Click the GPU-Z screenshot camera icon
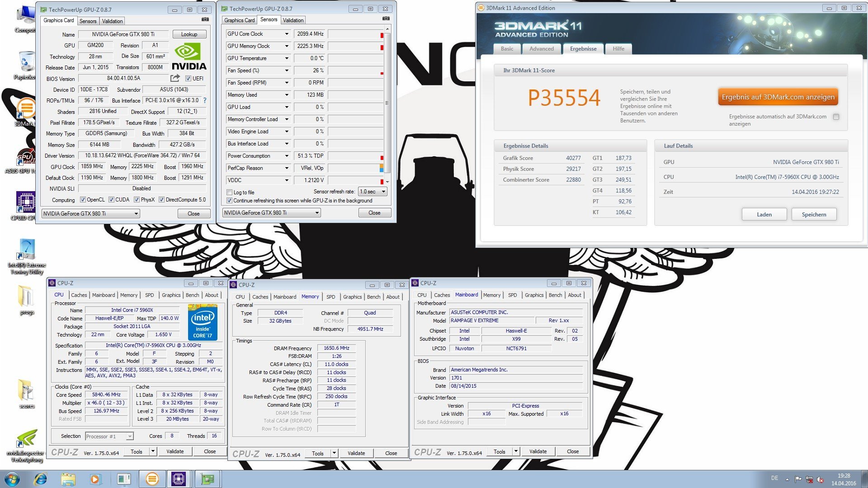The width and height of the screenshot is (868, 488). coord(205,19)
